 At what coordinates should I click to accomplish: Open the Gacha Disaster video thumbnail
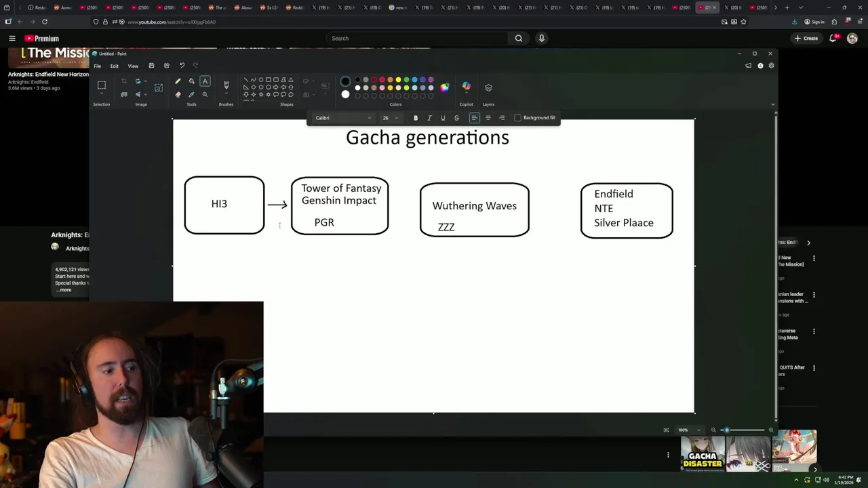click(x=703, y=453)
